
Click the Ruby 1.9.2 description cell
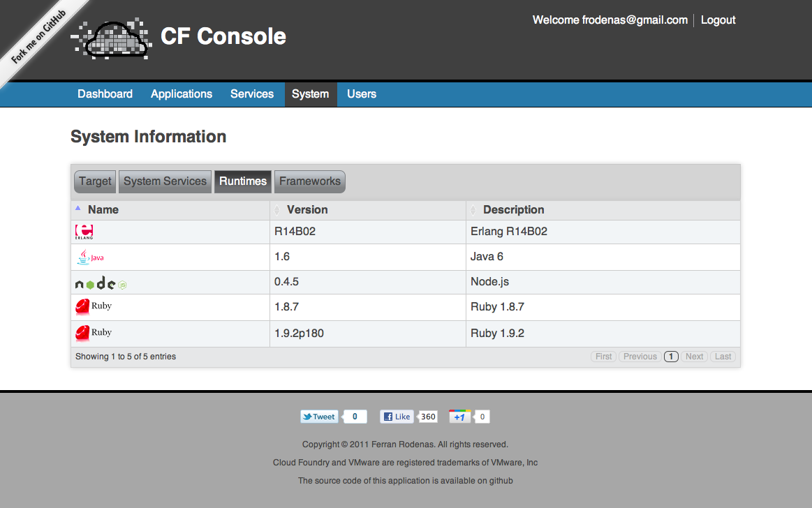pyautogui.click(x=603, y=334)
